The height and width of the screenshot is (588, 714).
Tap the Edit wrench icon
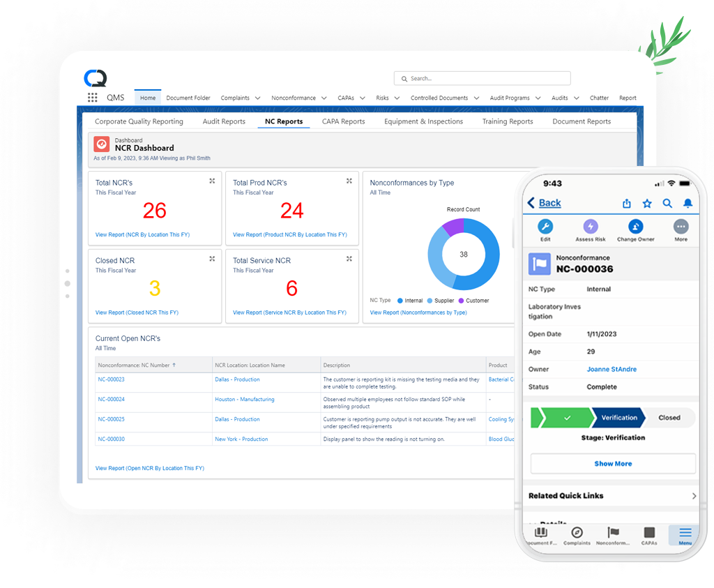[545, 227]
